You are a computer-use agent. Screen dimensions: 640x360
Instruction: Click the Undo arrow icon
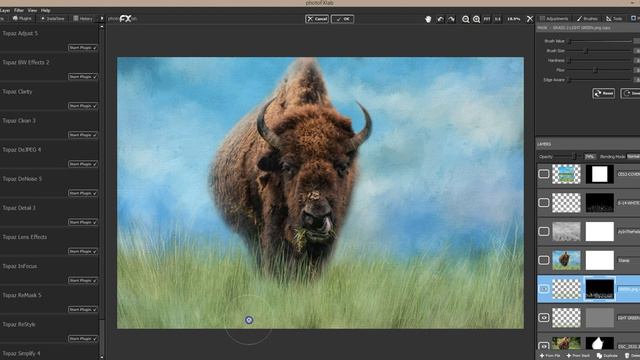pyautogui.click(x=440, y=19)
